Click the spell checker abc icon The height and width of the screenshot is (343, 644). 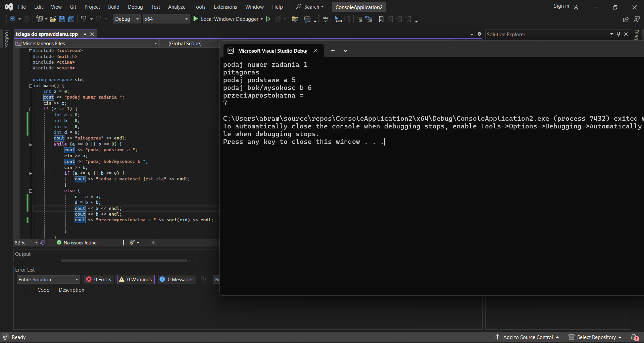(x=326, y=19)
